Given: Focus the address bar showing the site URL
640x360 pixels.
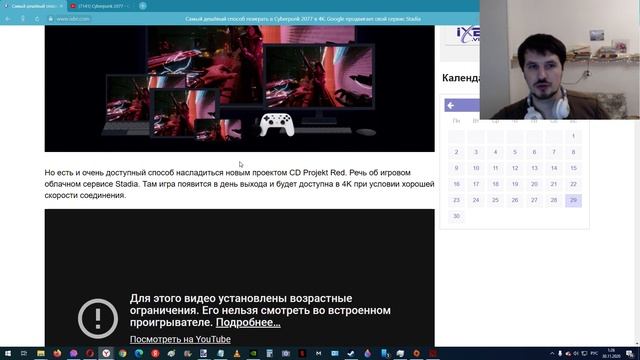Looking at the screenshot, I should click(x=73, y=19).
